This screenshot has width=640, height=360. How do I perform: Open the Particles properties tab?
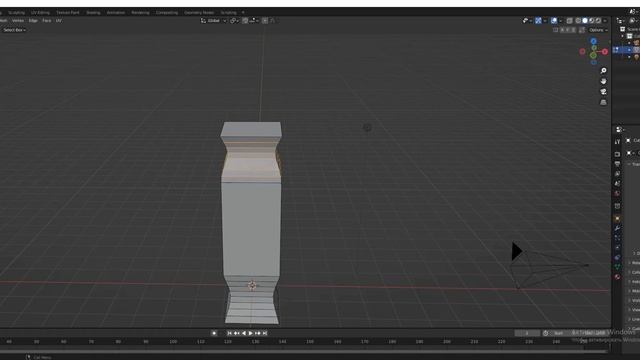click(617, 238)
